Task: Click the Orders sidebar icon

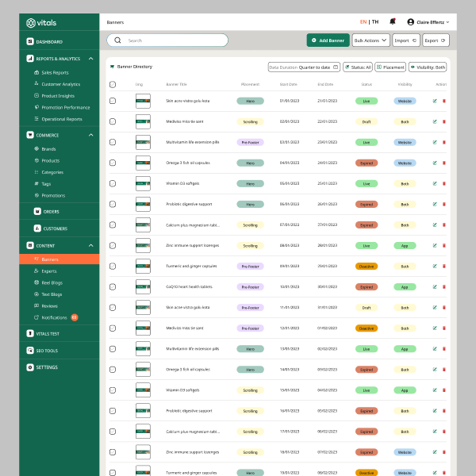Action: [37, 211]
